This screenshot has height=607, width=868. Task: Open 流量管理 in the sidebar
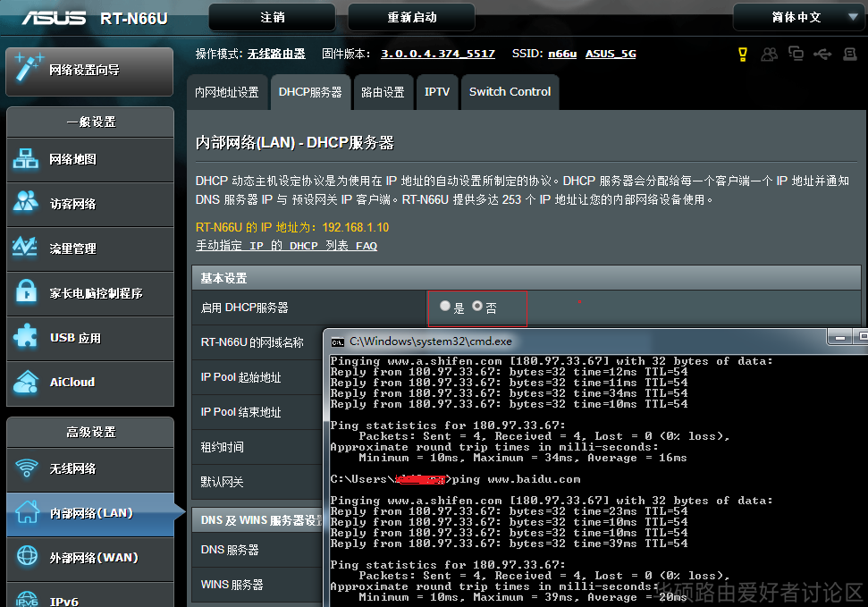[x=90, y=249]
